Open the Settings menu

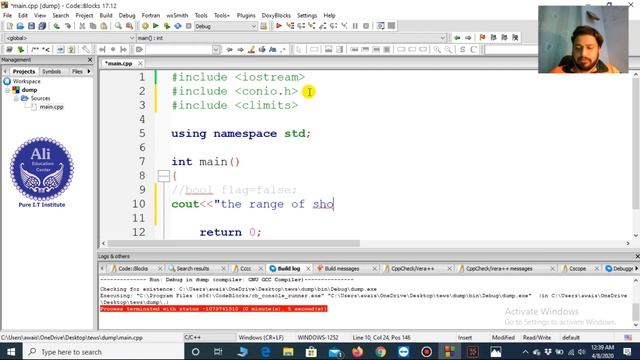(307, 16)
